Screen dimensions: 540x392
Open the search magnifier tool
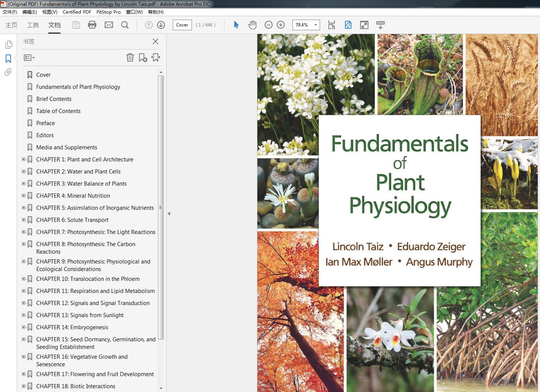point(125,25)
